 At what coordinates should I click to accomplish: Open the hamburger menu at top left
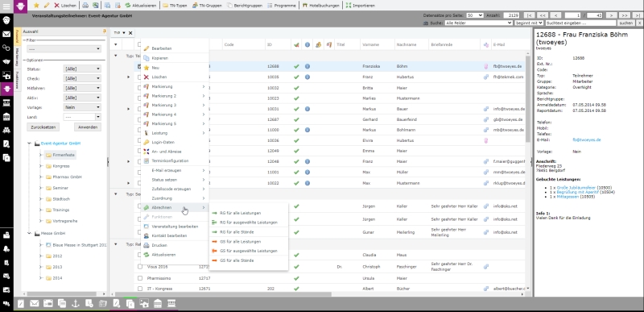click(x=6, y=6)
